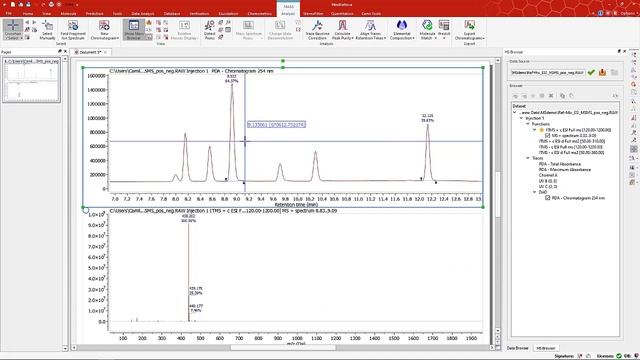Collapse the Functions node
This screenshot has height=360, width=640.
tap(528, 124)
